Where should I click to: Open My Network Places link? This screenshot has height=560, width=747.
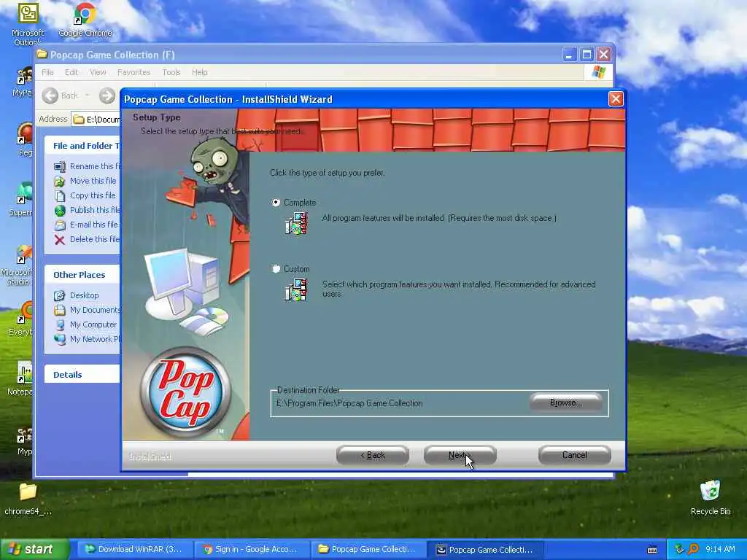tap(95, 339)
